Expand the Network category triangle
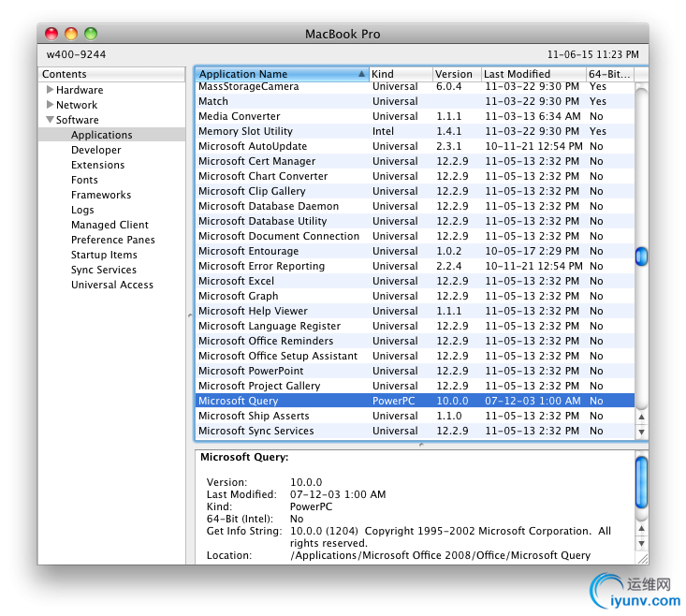The image size is (686, 616). pos(50,105)
